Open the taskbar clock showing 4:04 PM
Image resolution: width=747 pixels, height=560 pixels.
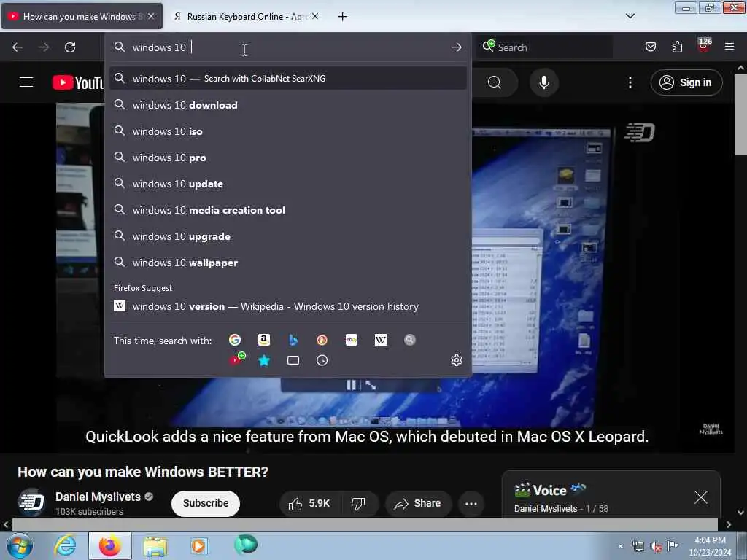pyautogui.click(x=710, y=546)
